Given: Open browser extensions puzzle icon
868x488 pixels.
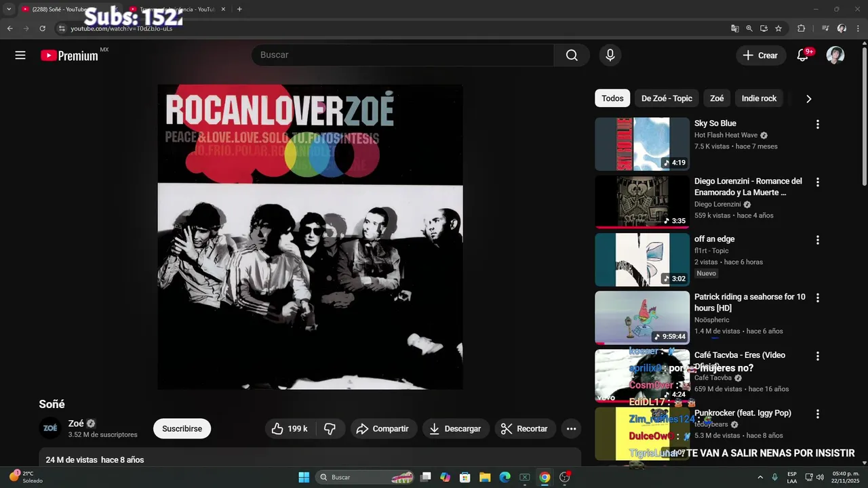Looking at the screenshot, I should [801, 28].
